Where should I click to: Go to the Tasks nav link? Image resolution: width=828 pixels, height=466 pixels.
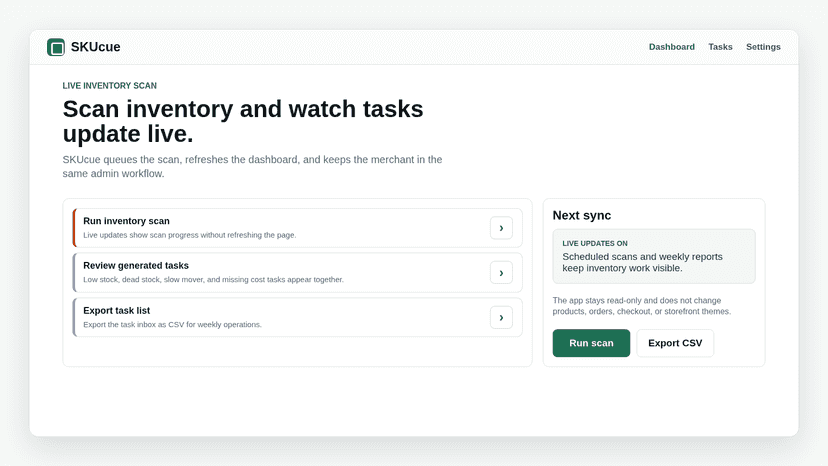tap(720, 47)
